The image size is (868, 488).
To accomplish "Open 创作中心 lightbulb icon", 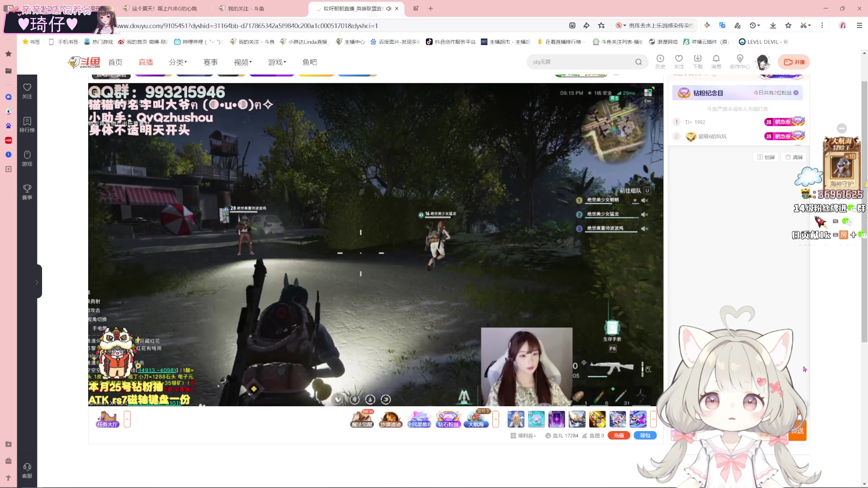I will pyautogui.click(x=740, y=61).
